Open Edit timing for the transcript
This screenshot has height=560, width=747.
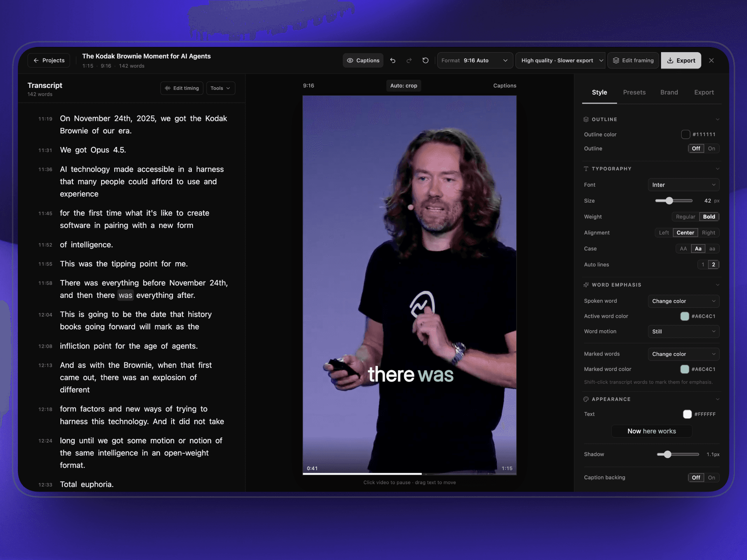(182, 88)
